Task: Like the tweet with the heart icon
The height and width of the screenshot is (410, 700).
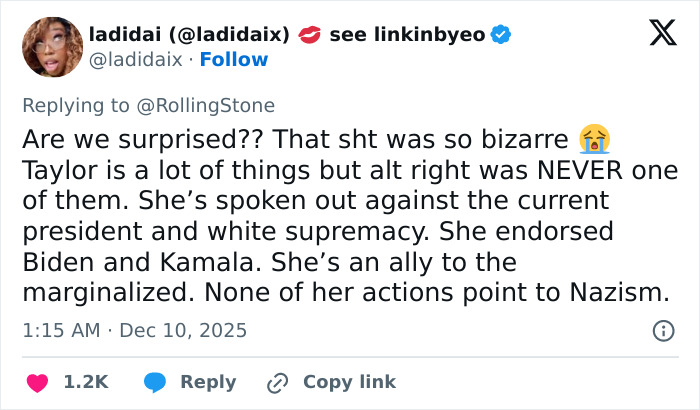Action: (x=37, y=382)
